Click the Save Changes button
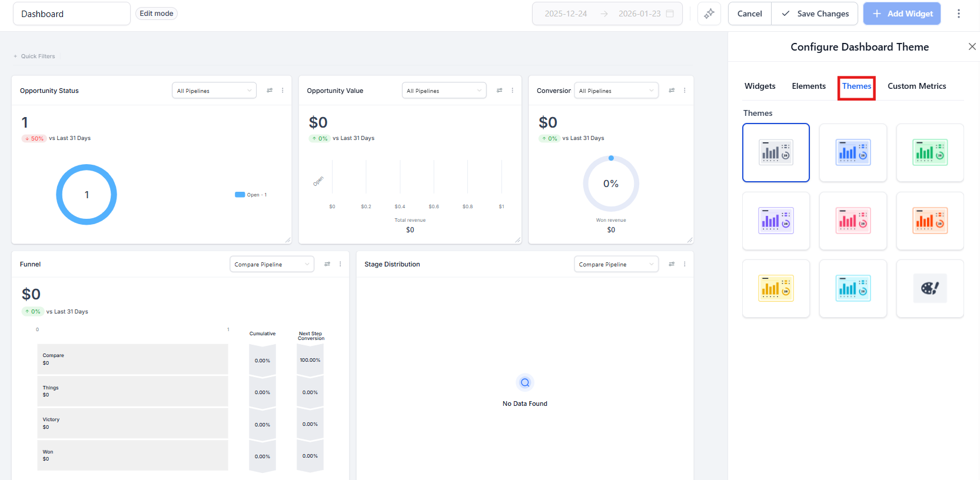The width and height of the screenshot is (980, 480). coord(815,14)
